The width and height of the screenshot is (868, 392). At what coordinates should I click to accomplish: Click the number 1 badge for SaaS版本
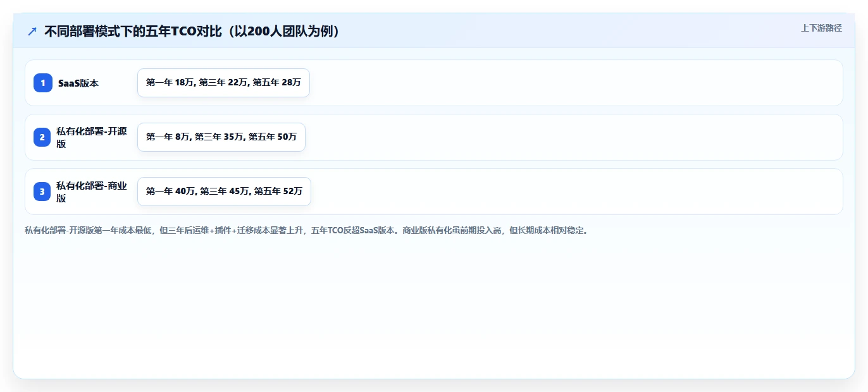43,83
